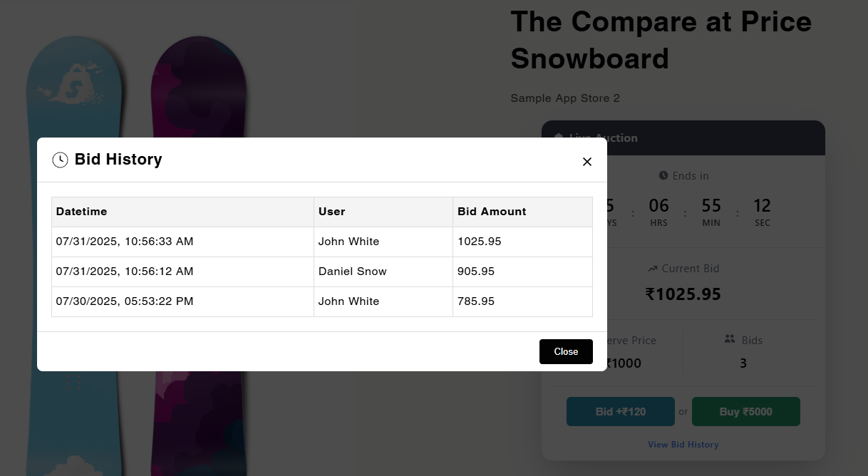Click the Live Auction header icon
Image resolution: width=868 pixels, height=476 pixels.
pyautogui.click(x=559, y=137)
